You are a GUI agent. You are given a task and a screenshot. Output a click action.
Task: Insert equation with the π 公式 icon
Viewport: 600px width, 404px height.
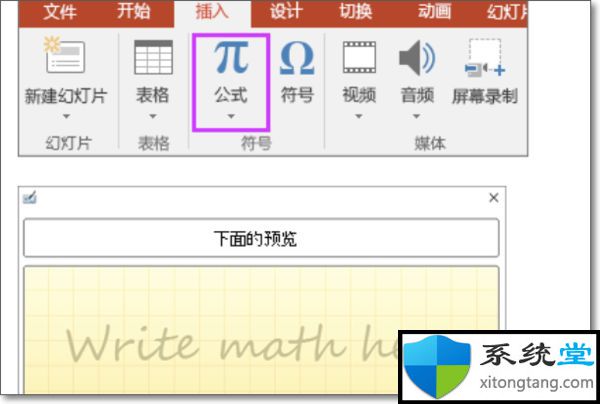pyautogui.click(x=231, y=57)
